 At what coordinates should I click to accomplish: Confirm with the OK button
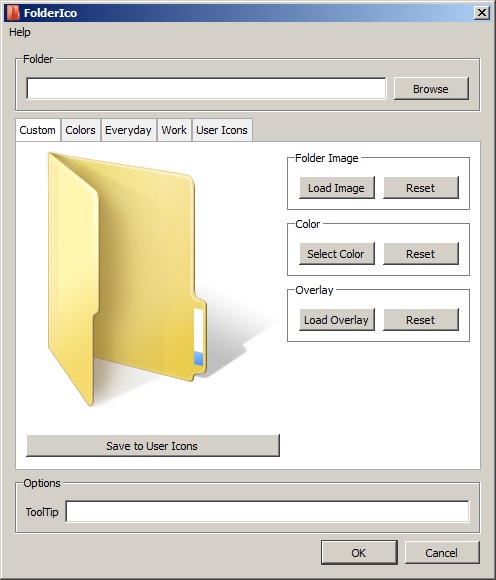[359, 553]
